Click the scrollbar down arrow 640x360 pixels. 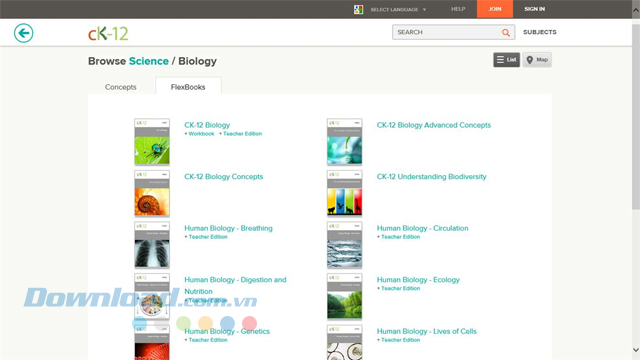point(636,350)
